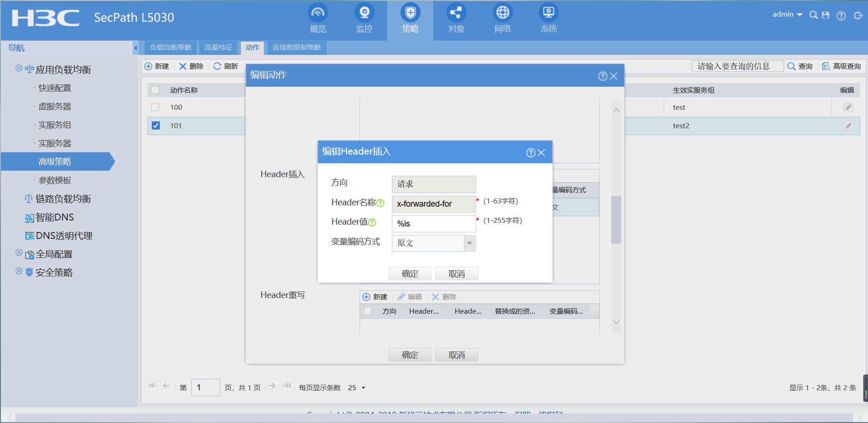This screenshot has width=868, height=423.
Task: Click 取消 at the bottom of 编辑动作
Action: point(457,355)
